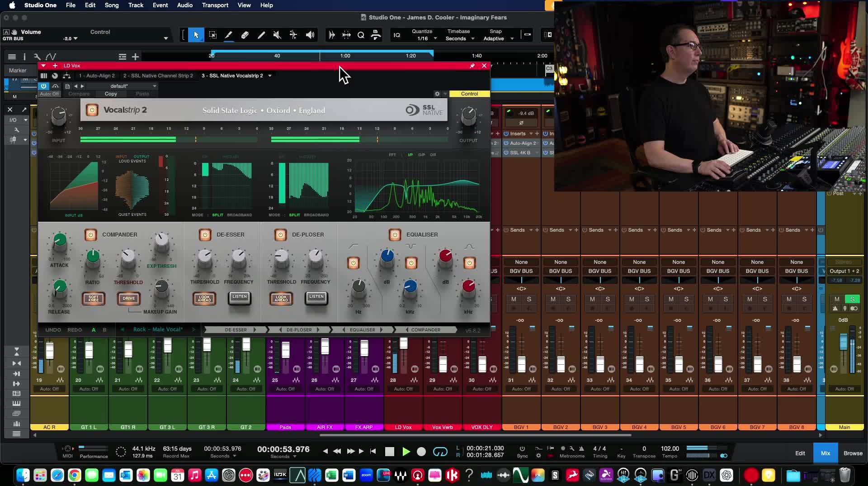Image resolution: width=868 pixels, height=486 pixels.
Task: Pin the LD Vox plugin window
Action: (472, 66)
